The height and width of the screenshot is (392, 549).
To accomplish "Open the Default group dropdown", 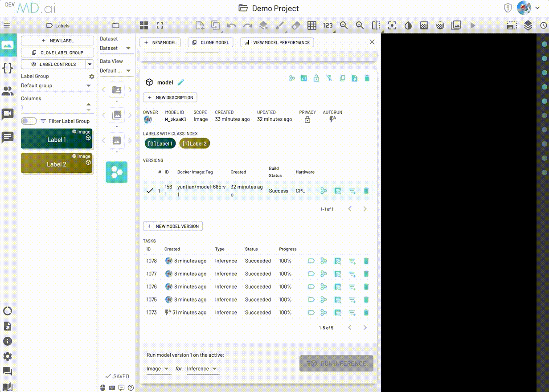I will pos(57,86).
